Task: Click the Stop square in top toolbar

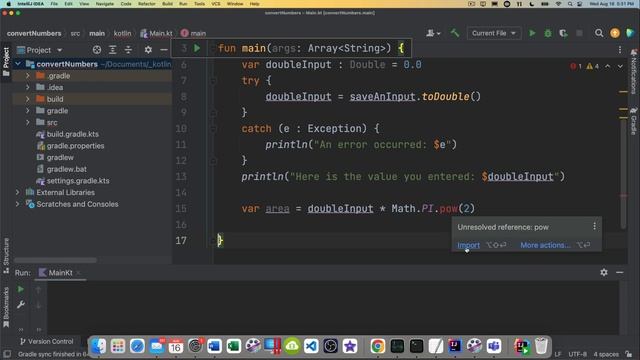Action: 579,33
